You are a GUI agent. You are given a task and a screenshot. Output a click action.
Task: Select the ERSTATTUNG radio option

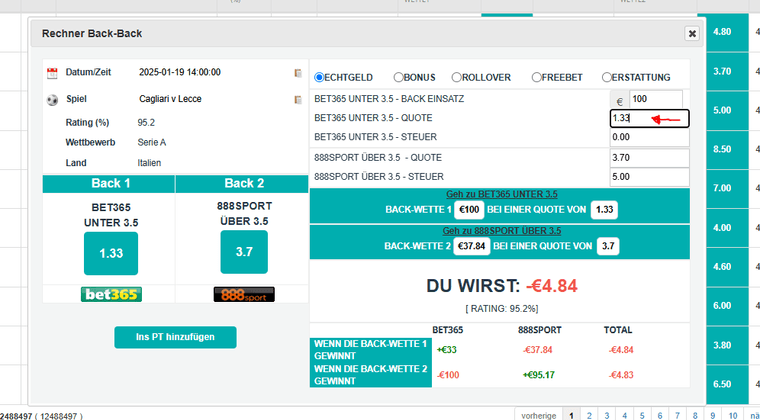click(606, 78)
